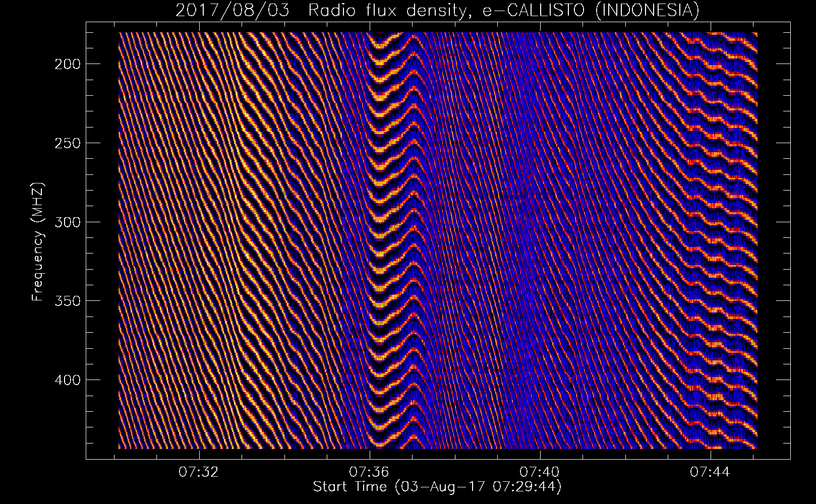This screenshot has height=504, width=816.
Task: Click the 400 frequency tick label
Action: (x=67, y=380)
